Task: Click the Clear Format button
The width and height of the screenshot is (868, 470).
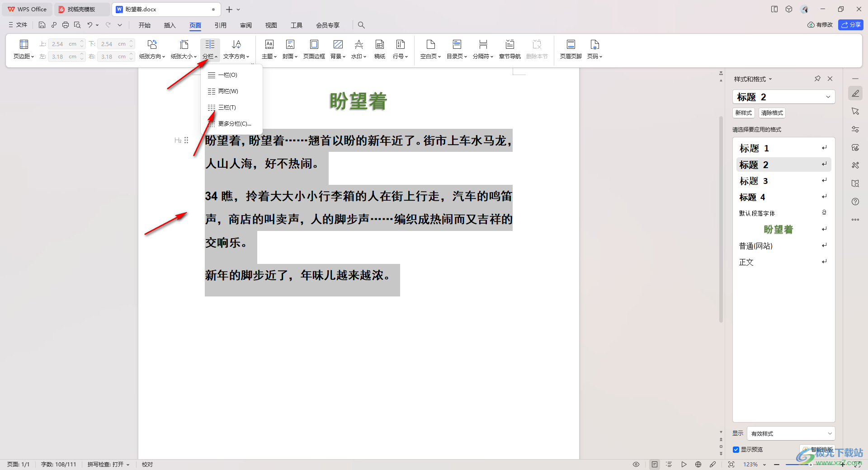Action: 772,113
